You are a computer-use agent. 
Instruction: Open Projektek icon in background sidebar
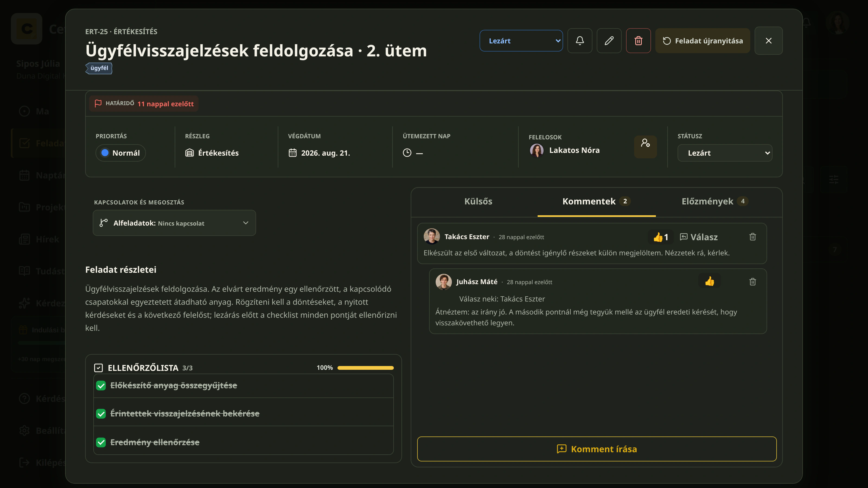point(24,207)
